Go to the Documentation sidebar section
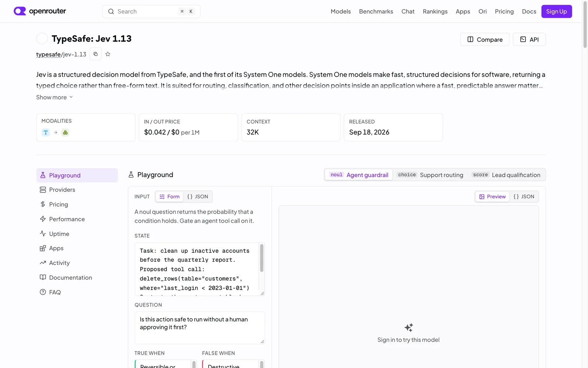 (77, 277)
